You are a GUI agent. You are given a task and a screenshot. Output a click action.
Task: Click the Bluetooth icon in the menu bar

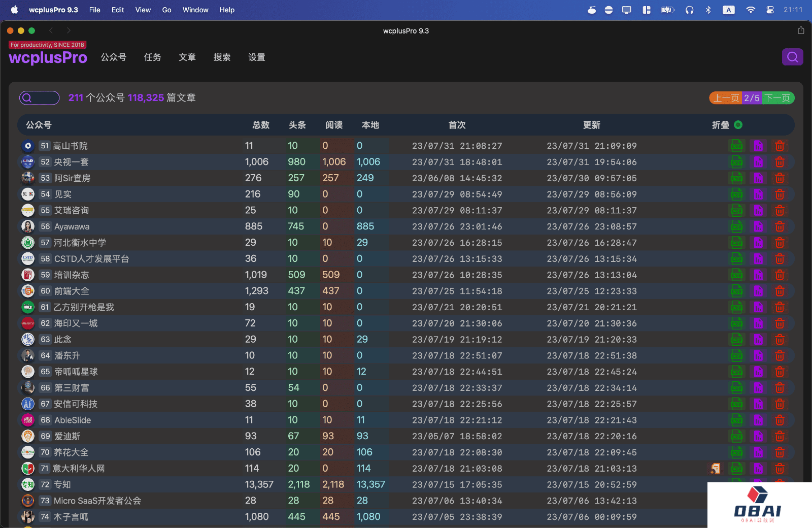(708, 10)
